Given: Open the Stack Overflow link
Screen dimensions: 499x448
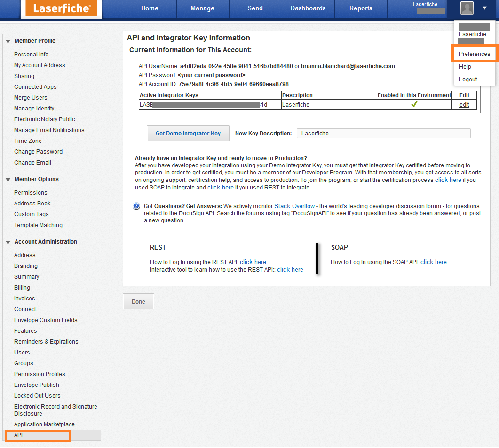Looking at the screenshot, I should (x=294, y=206).
